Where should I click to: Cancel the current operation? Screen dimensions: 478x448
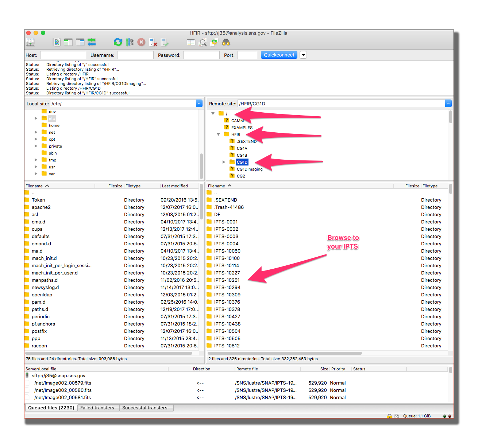142,42
